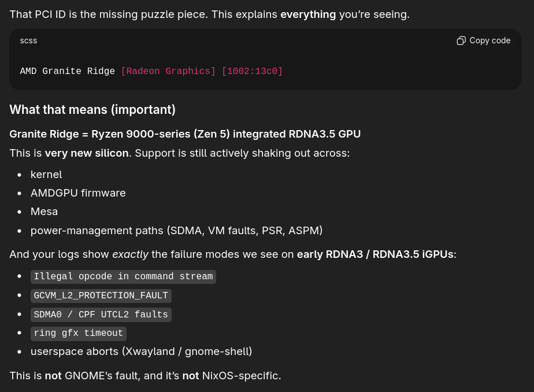Click the "Mesa" bullet item
The height and width of the screenshot is (392, 534).
[x=44, y=212]
